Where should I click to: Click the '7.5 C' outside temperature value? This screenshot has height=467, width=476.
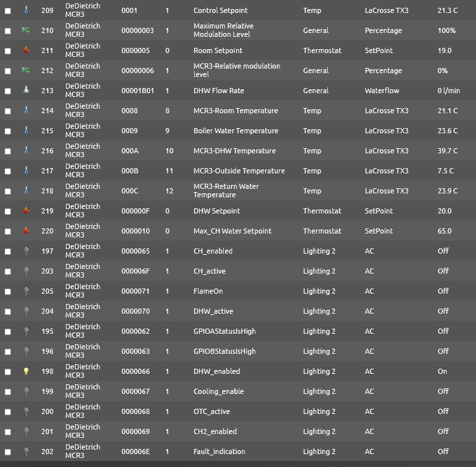(x=446, y=171)
